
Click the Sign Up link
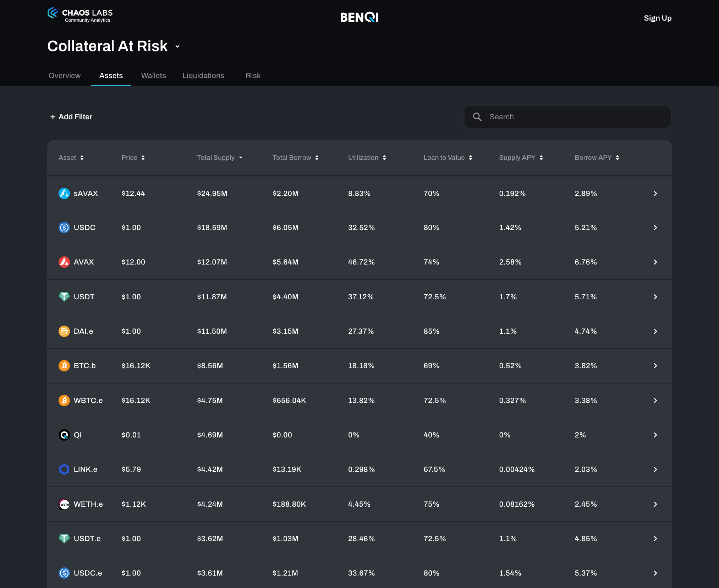pos(657,18)
